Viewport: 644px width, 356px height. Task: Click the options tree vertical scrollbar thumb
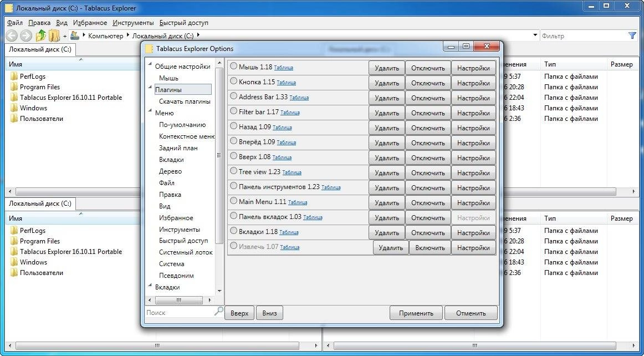pos(219,155)
